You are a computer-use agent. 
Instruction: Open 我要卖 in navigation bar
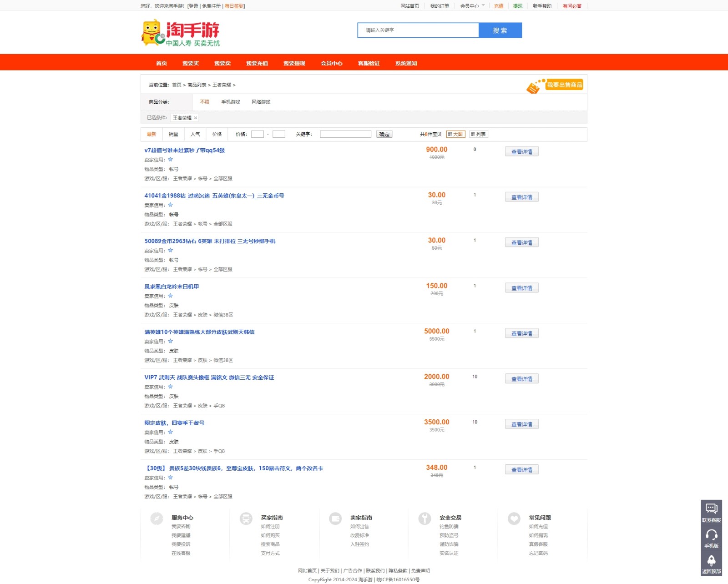222,63
